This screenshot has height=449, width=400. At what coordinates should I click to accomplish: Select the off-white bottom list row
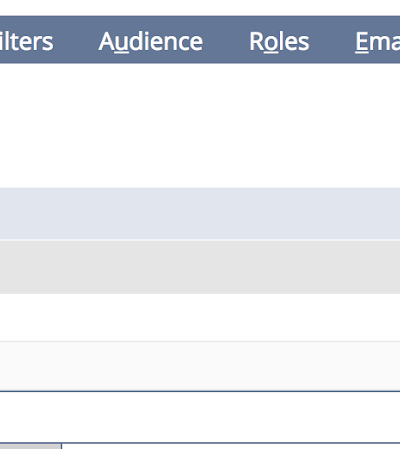[200, 366]
